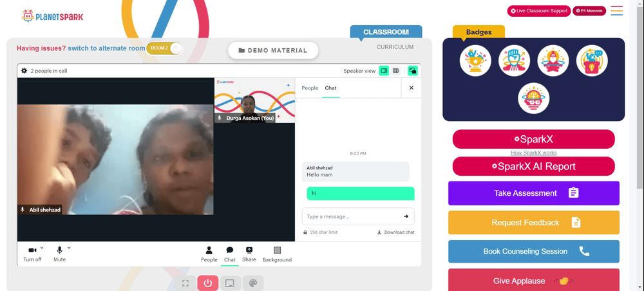Open PS Moments
Screen dimensions: 644x291
pos(589,11)
